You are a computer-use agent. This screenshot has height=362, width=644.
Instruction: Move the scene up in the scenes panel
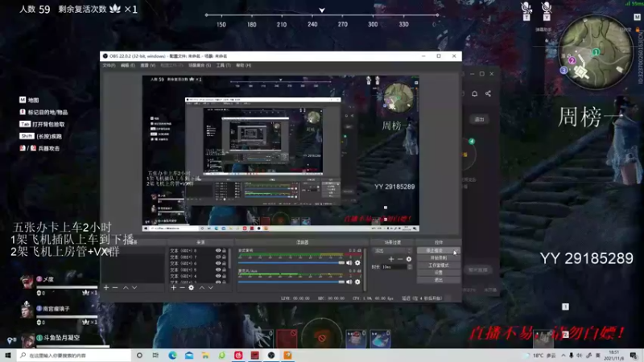(x=126, y=288)
